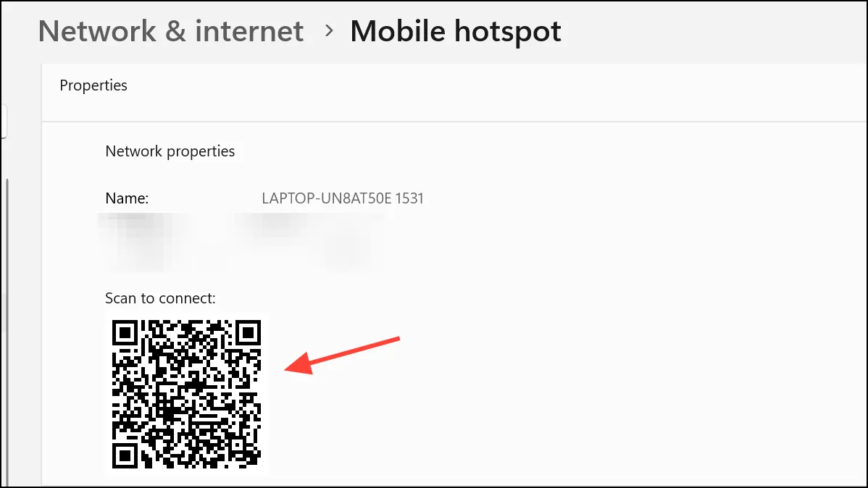Click the "1531" suffix of hotspot name
Screen dimensions: 868x488
click(409, 198)
